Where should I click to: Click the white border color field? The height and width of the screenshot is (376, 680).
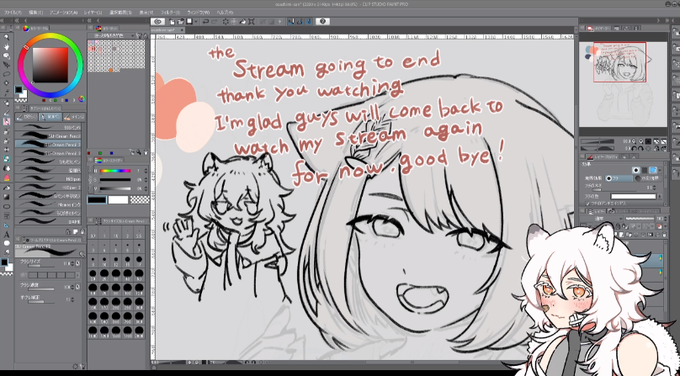[633, 196]
